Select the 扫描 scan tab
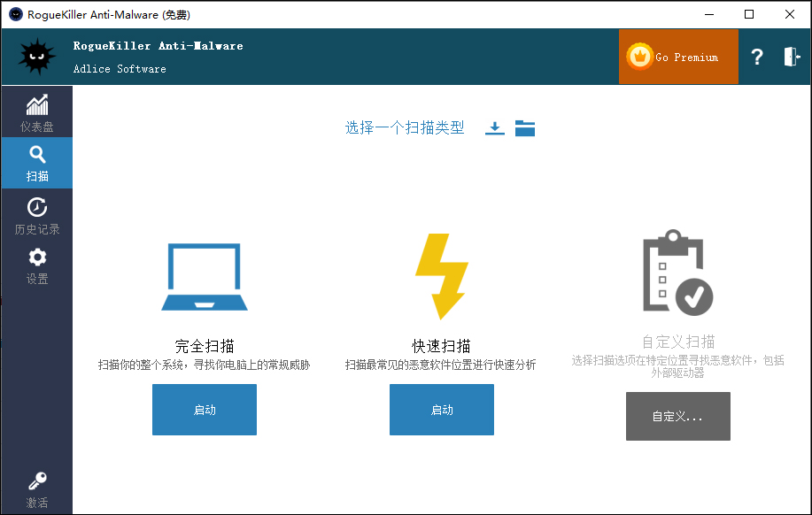The width and height of the screenshot is (812, 515). [x=37, y=163]
